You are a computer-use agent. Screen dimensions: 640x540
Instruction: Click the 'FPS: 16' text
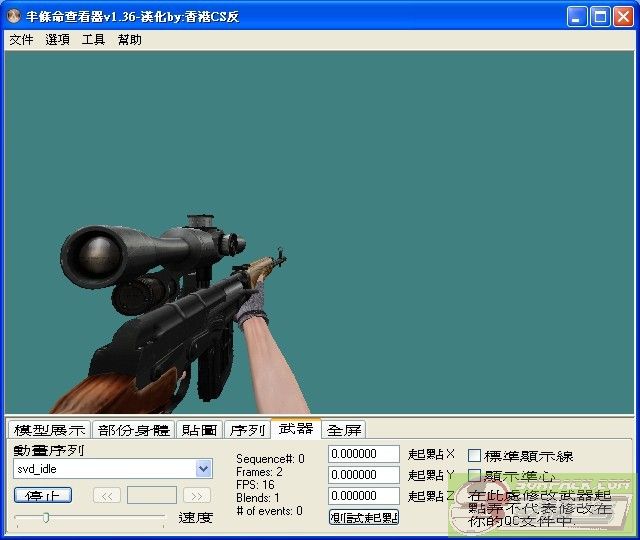(x=255, y=485)
